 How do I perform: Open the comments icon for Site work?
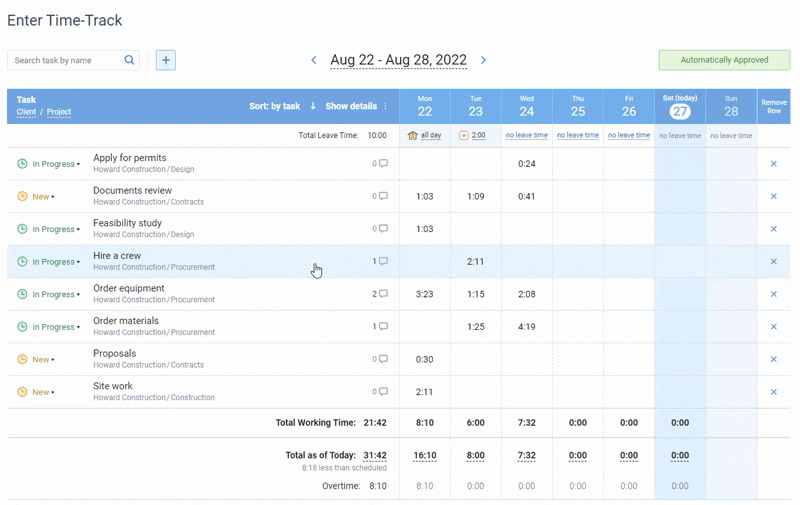point(383,392)
